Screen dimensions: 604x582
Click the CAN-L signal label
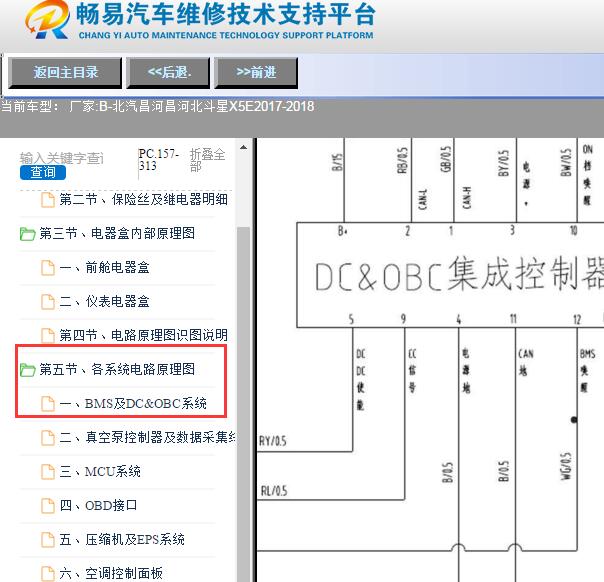(423, 200)
